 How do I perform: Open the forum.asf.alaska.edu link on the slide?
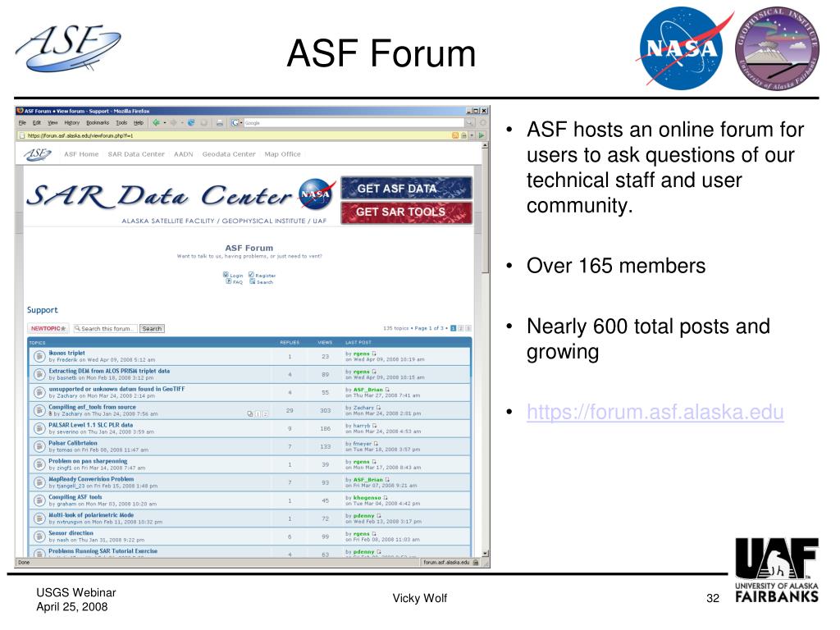point(655,412)
